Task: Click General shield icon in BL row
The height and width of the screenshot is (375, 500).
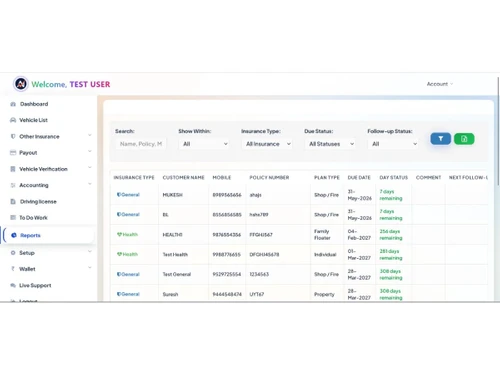Action: tap(119, 214)
